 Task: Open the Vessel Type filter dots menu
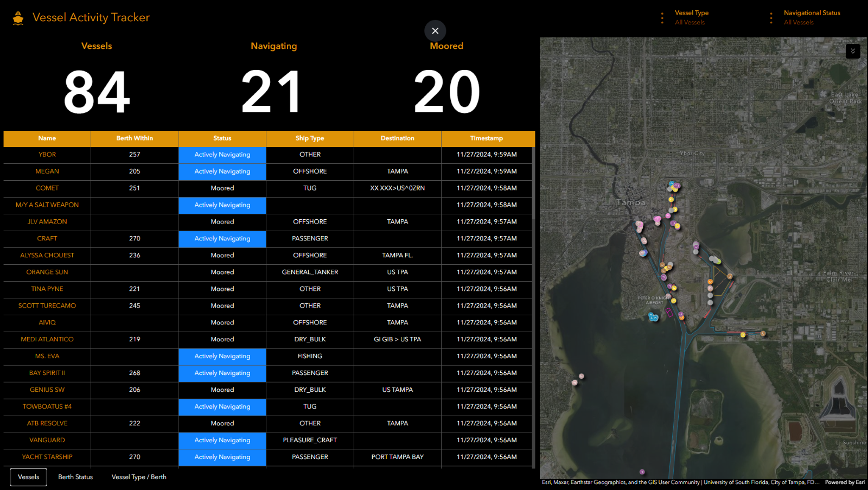662,18
